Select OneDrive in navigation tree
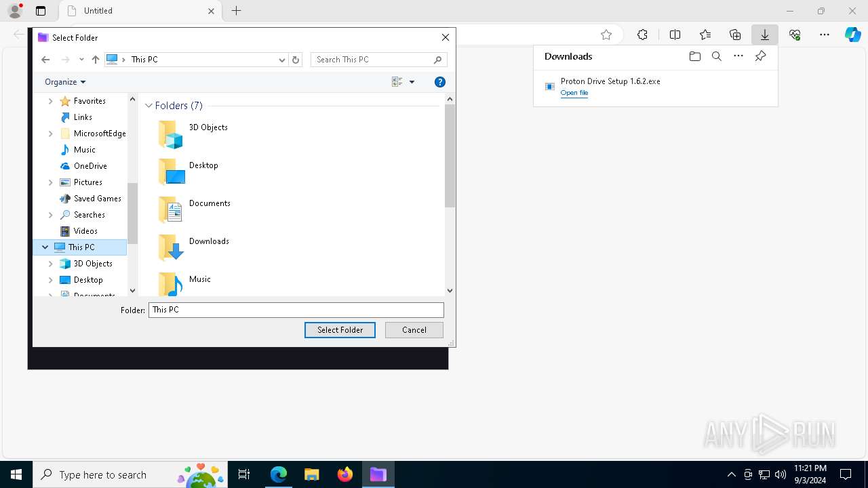Image resolution: width=868 pixels, height=488 pixels. [90, 166]
